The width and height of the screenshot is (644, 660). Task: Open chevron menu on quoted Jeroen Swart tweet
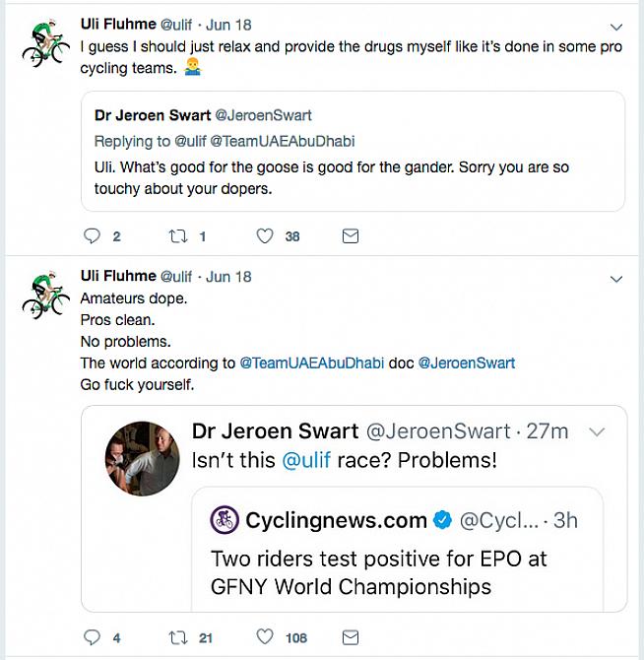[597, 432]
